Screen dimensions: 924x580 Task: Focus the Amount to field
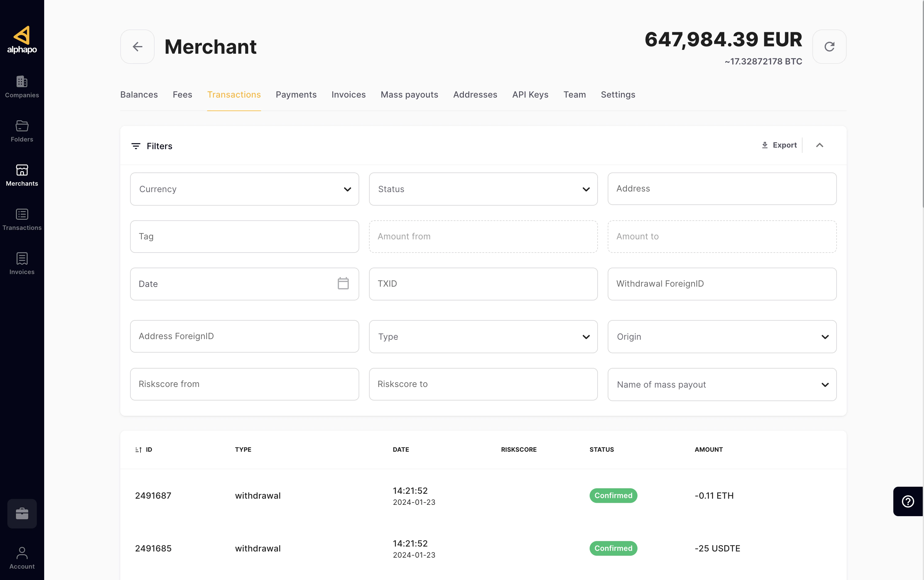[x=722, y=237]
